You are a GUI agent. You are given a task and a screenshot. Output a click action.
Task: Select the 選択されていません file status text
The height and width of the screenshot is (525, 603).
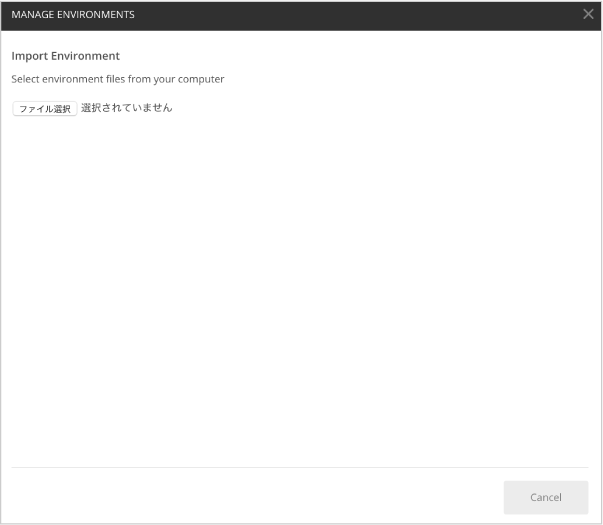point(127,108)
